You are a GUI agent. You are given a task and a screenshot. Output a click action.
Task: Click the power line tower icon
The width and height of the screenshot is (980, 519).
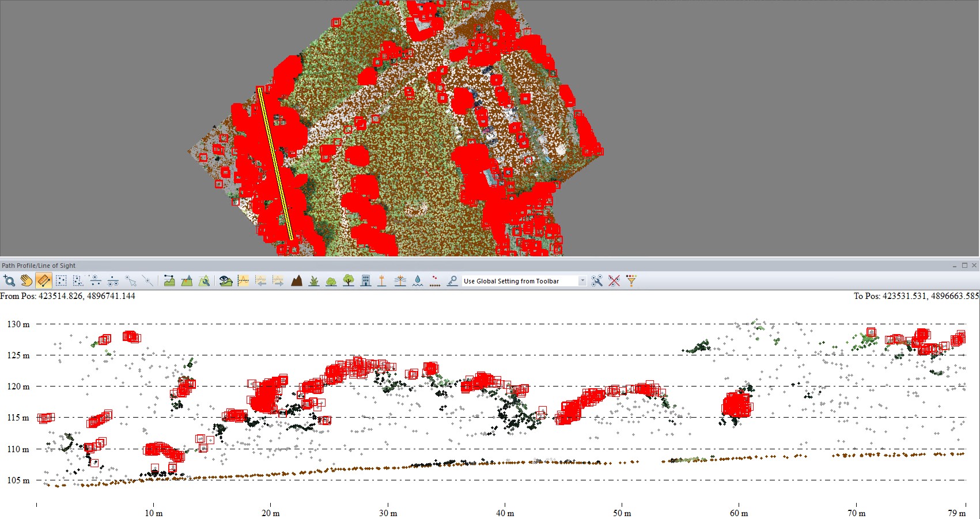click(400, 281)
